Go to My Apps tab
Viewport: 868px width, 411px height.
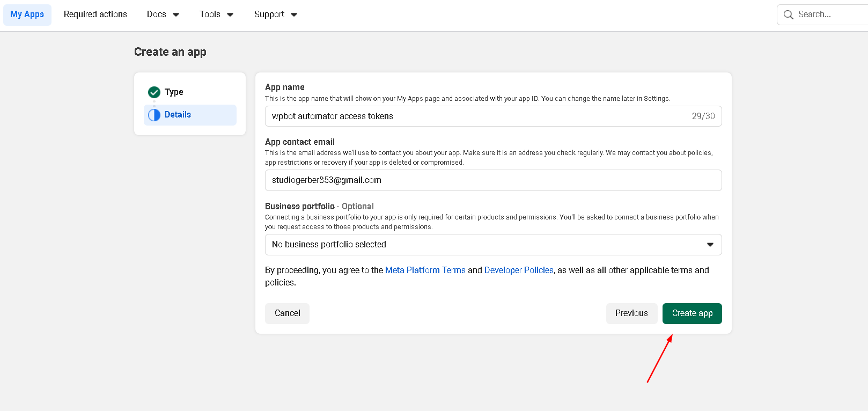tap(27, 14)
